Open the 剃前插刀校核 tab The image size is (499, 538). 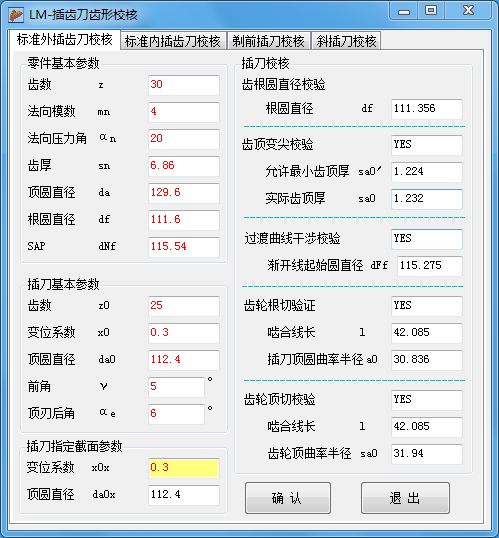[x=268, y=41]
